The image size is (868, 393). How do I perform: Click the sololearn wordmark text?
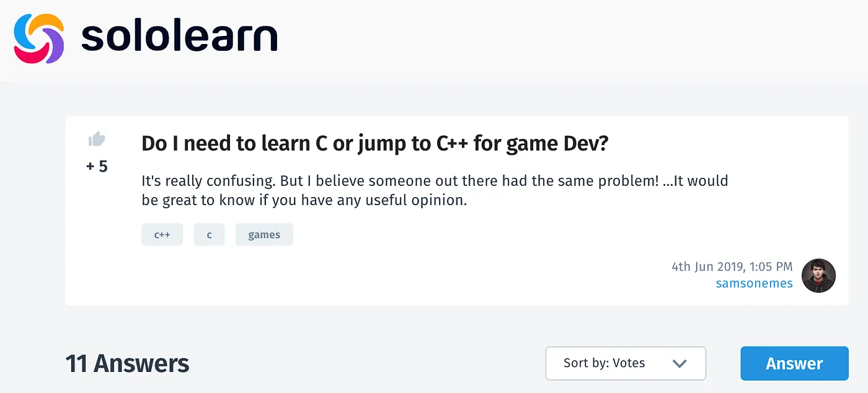pos(179,38)
